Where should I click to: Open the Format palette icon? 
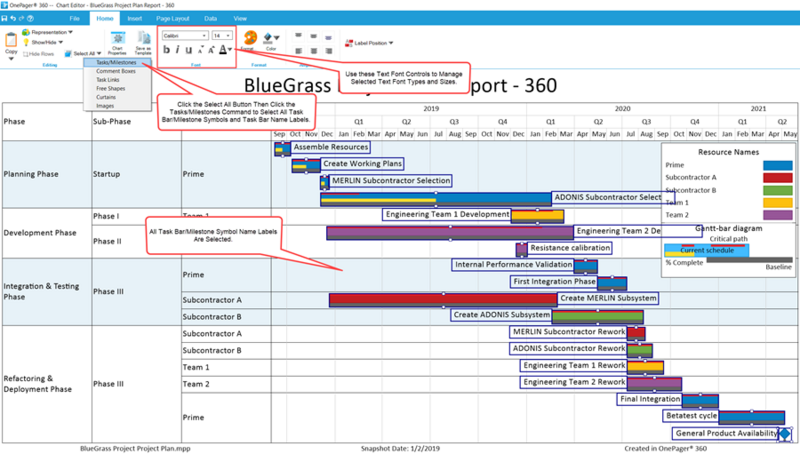(250, 38)
